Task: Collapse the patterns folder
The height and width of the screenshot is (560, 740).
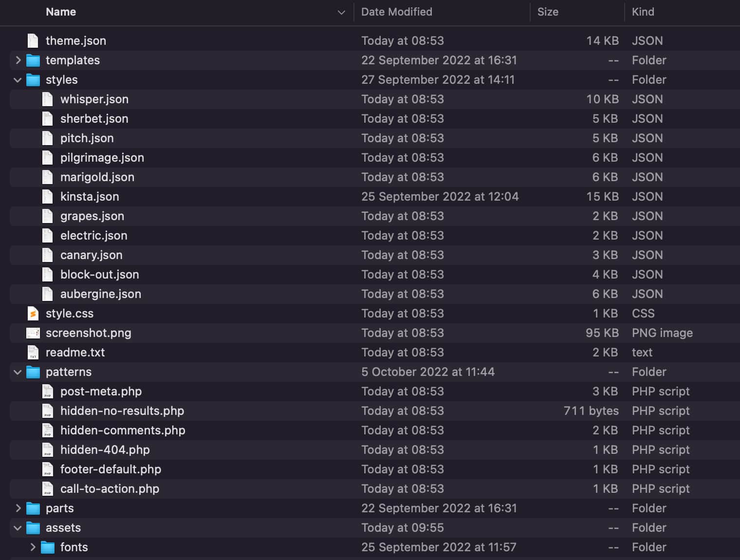Action: pyautogui.click(x=18, y=372)
